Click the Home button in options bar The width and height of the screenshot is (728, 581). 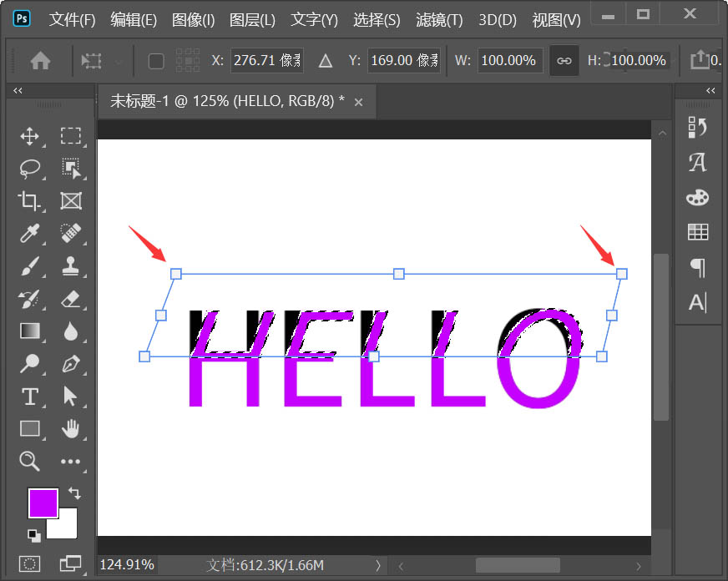tap(39, 60)
